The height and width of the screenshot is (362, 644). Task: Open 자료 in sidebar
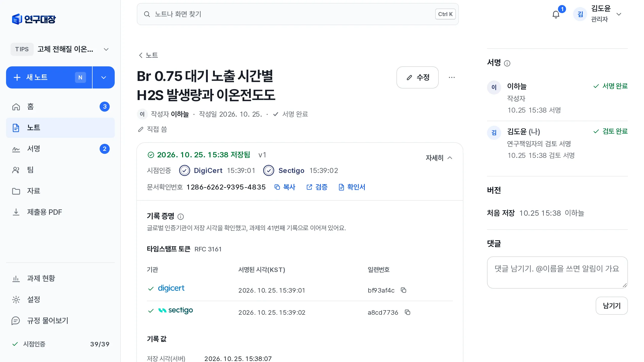[60, 191]
